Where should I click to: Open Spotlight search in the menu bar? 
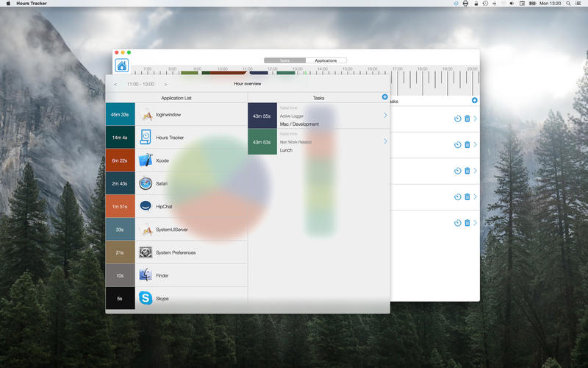567,4
